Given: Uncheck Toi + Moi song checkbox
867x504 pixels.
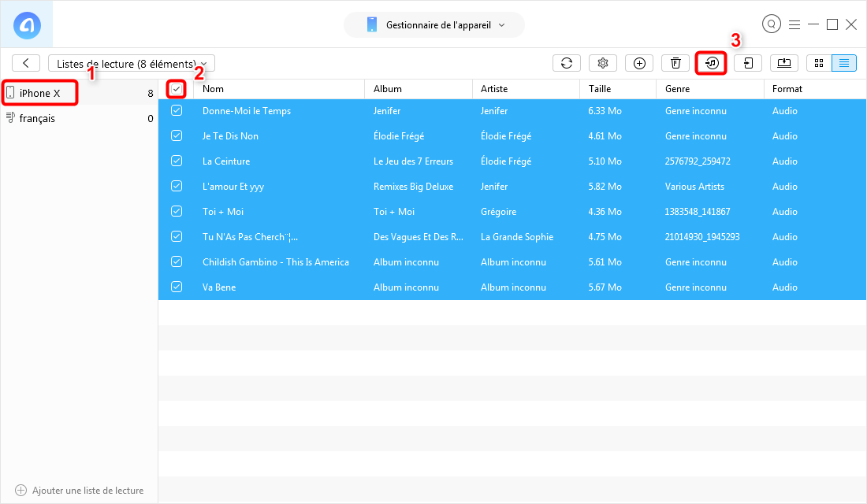Looking at the screenshot, I should click(x=177, y=211).
